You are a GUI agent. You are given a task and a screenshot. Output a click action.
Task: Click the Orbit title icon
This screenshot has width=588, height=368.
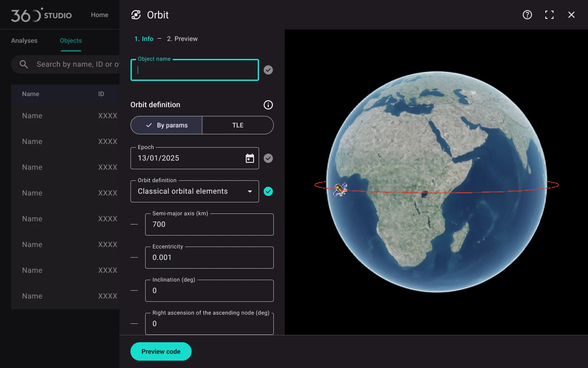[136, 15]
